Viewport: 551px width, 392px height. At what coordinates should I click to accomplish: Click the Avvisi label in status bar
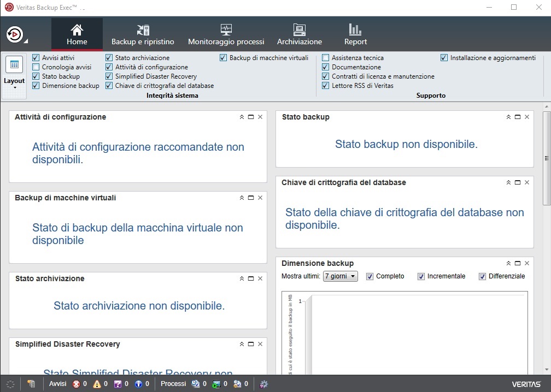tap(57, 384)
